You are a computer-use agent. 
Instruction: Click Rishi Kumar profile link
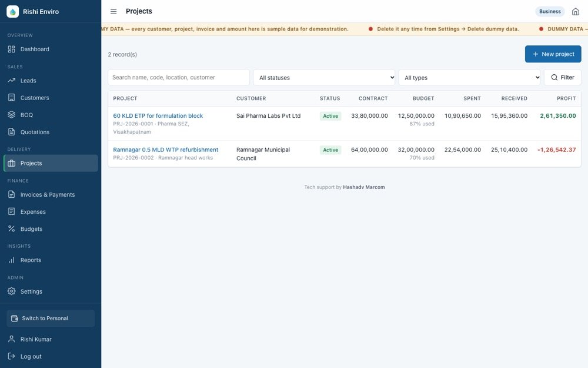(x=51, y=339)
